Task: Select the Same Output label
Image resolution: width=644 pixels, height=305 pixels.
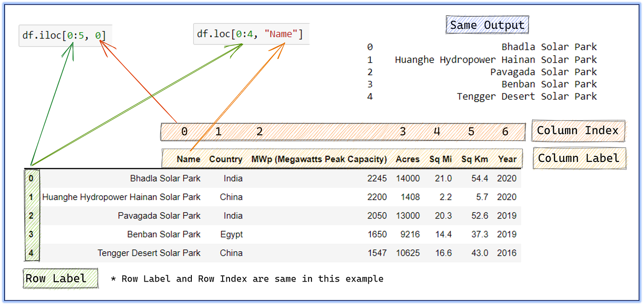Action: [487, 25]
